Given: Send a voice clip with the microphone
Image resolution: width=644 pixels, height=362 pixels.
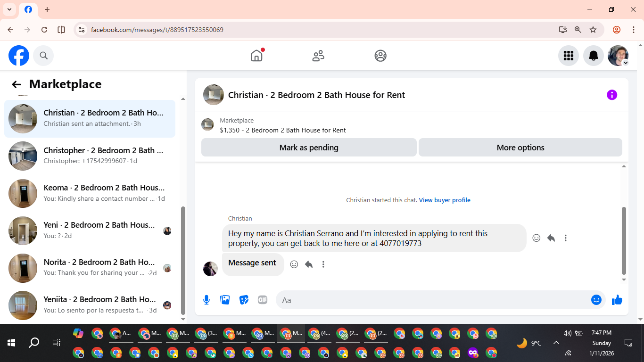Looking at the screenshot, I should [206, 300].
